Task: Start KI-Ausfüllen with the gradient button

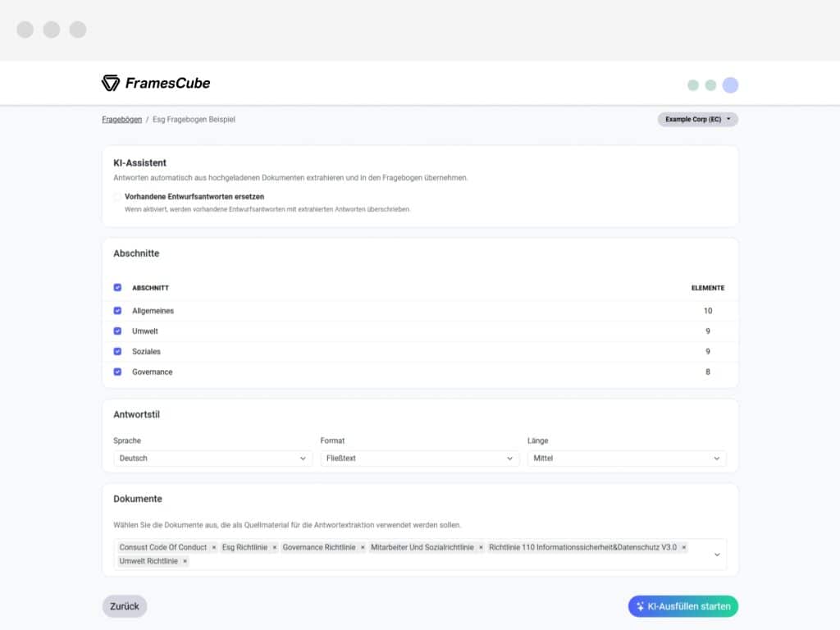Action: click(x=683, y=606)
